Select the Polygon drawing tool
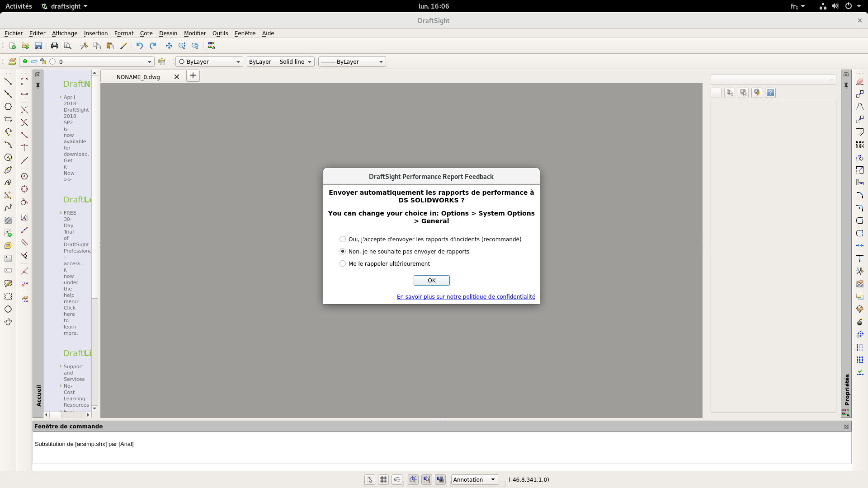Screen dimensions: 868x488 (8, 107)
